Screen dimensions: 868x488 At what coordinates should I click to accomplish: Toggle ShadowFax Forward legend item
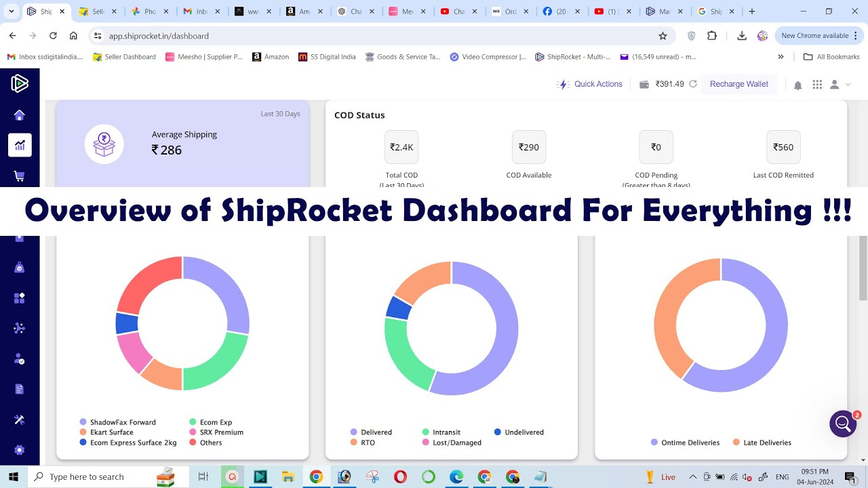click(117, 422)
